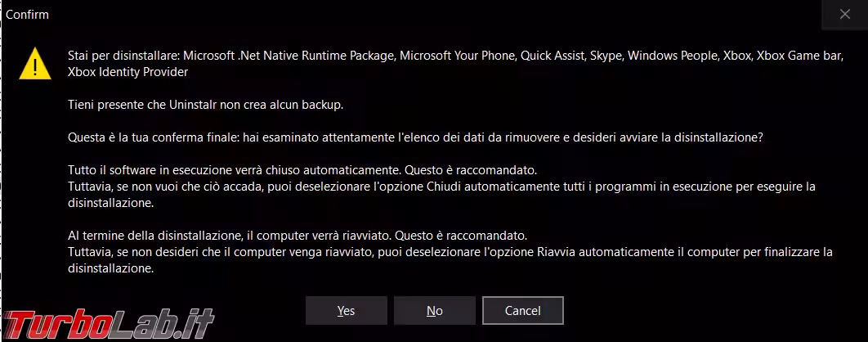Click the 'Al termine della disinstallazione' sentence
The height and width of the screenshot is (342, 868).
(x=298, y=236)
